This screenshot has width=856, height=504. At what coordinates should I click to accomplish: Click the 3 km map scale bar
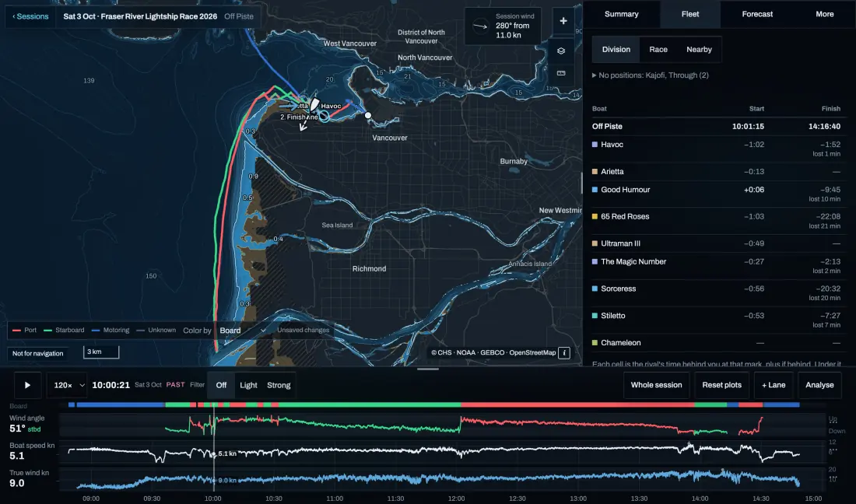pyautogui.click(x=101, y=352)
